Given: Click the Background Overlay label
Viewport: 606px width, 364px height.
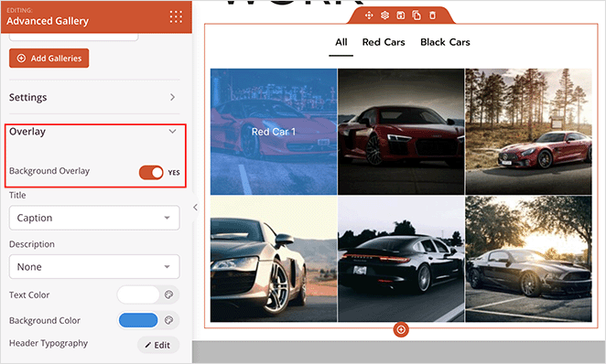Looking at the screenshot, I should (49, 171).
